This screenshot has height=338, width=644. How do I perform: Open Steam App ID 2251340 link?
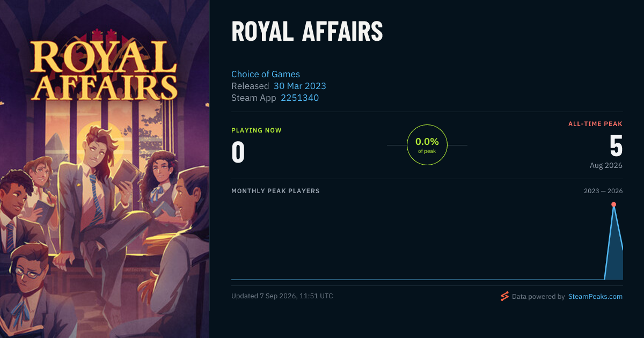tap(300, 98)
